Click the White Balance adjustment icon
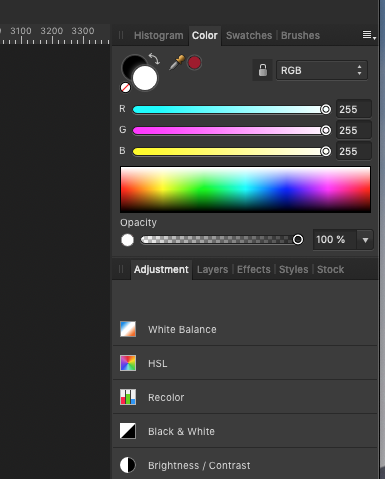Viewport: 385px width, 479px height. click(128, 329)
